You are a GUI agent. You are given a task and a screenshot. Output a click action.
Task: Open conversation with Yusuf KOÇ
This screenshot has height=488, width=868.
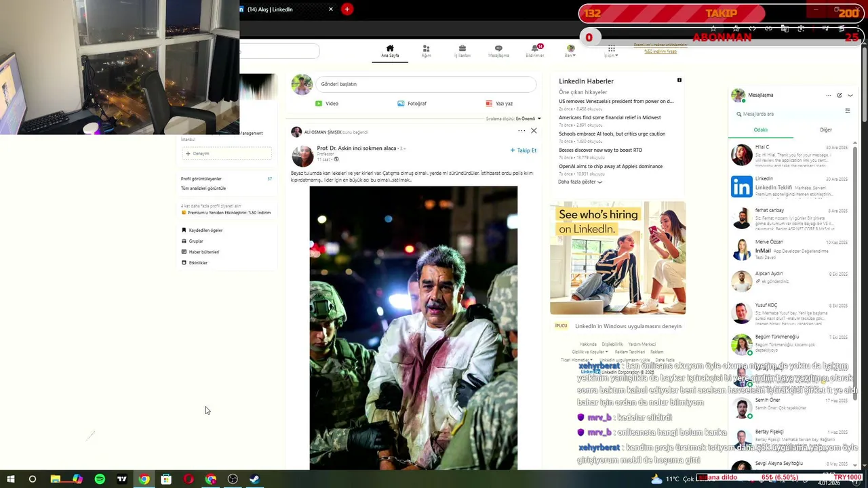pyautogui.click(x=791, y=313)
